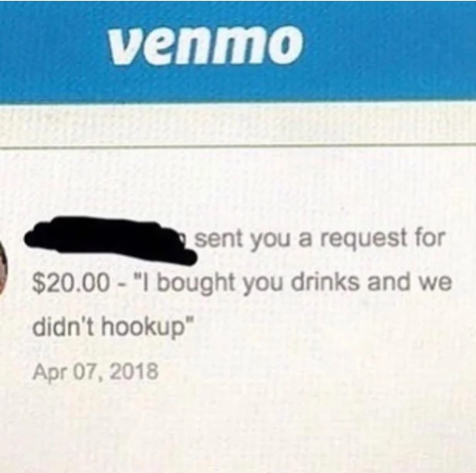This screenshot has width=476, height=473.
Task: Click the Venmo logo in header
Action: point(207,44)
